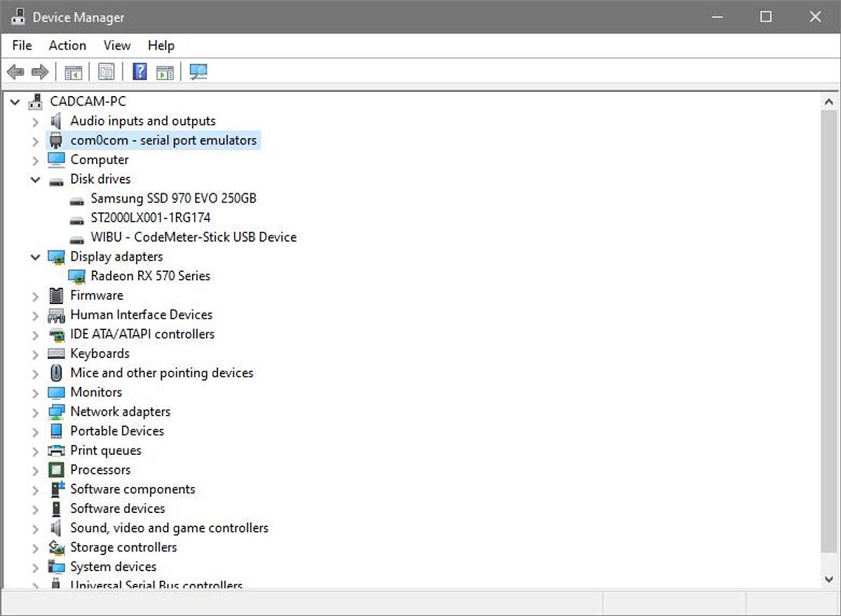Open the File menu
The width and height of the screenshot is (841, 616).
(x=22, y=46)
